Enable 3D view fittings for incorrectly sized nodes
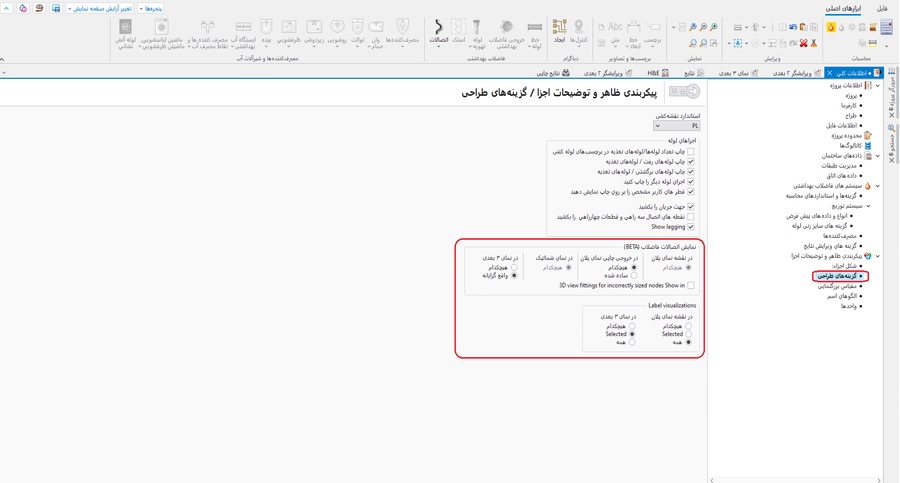The image size is (900, 483). [x=690, y=286]
